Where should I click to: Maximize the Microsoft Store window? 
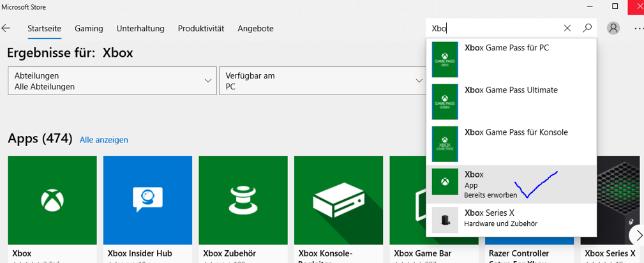[x=615, y=6]
